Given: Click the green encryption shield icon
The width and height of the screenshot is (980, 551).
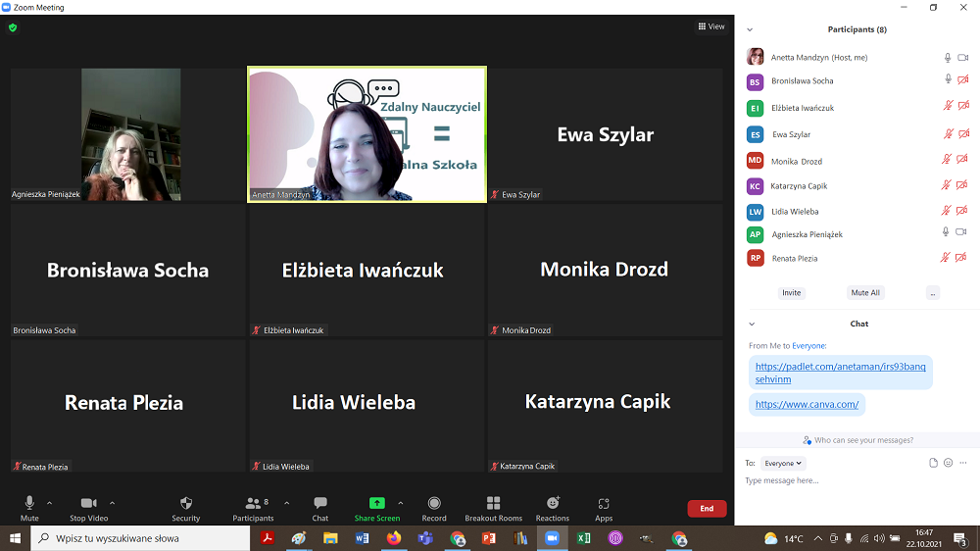Looking at the screenshot, I should (13, 27).
